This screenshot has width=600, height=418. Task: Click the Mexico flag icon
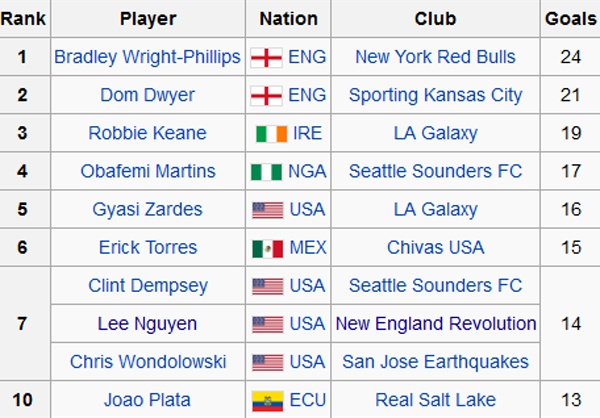pyautogui.click(x=267, y=247)
